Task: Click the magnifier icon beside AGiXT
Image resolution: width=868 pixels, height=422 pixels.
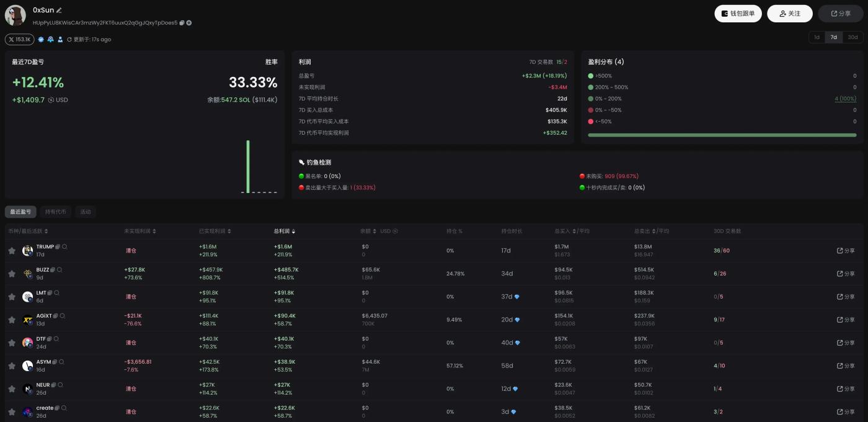Action: click(63, 316)
